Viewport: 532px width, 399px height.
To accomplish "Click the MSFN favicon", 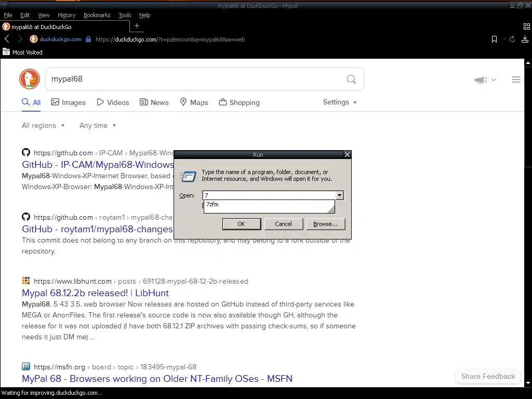I will [x=26, y=366].
